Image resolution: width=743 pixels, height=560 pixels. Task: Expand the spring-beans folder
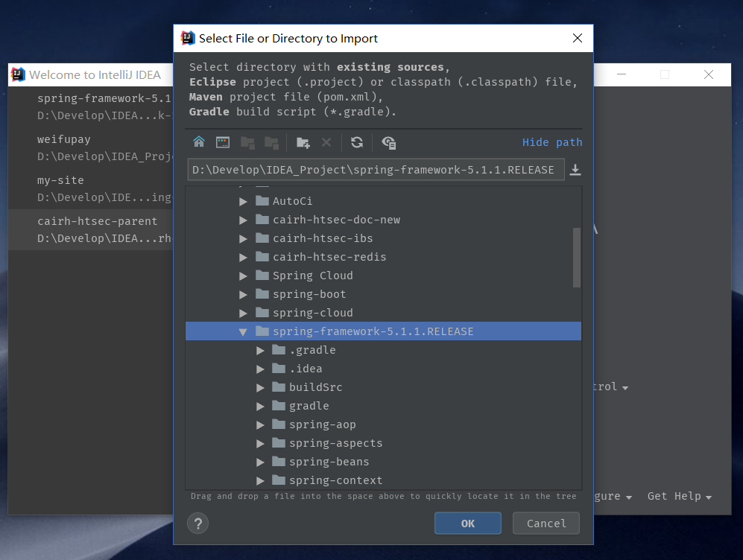260,462
